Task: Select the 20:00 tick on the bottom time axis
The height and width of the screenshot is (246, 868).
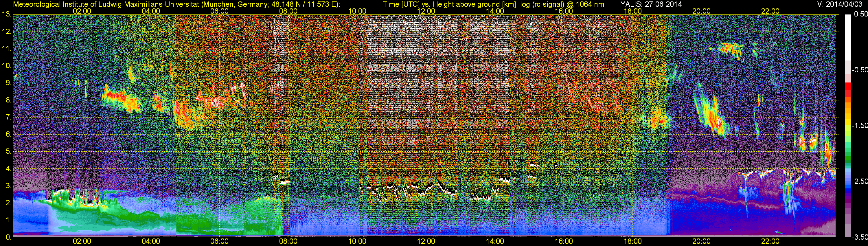Action: tap(701, 241)
